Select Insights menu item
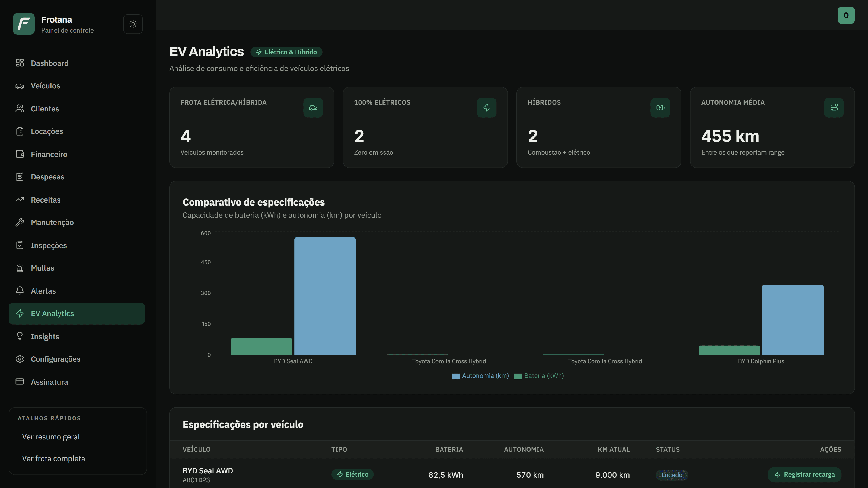 (77, 336)
